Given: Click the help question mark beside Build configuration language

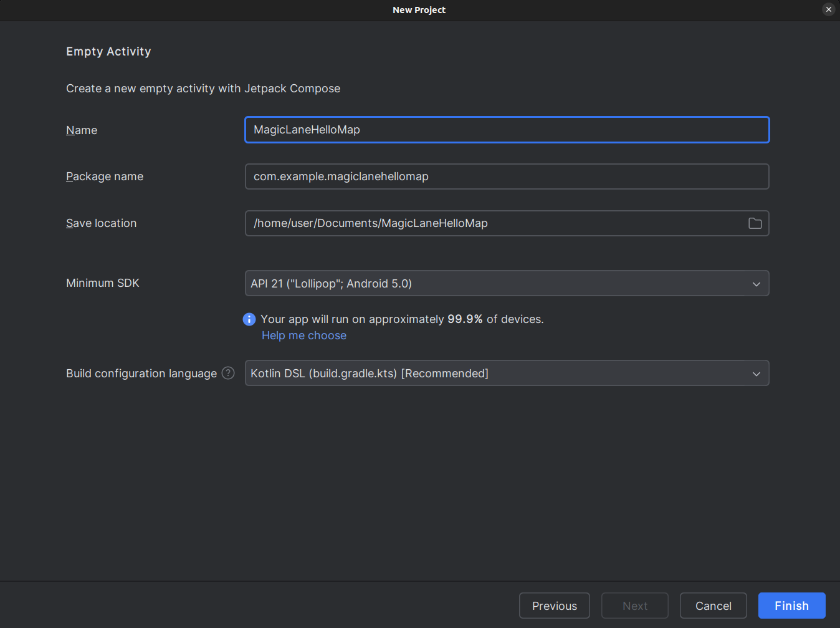Looking at the screenshot, I should 228,373.
